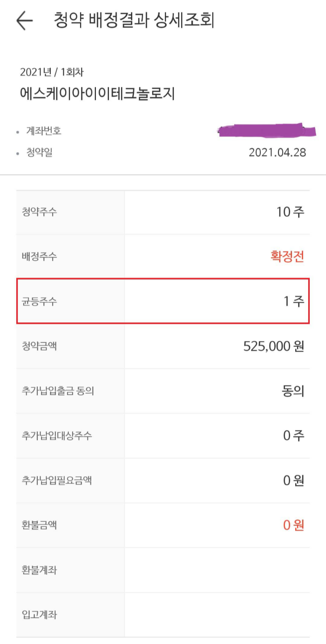
Task: Select the 2021.04.28 subscription date
Action: tap(277, 152)
